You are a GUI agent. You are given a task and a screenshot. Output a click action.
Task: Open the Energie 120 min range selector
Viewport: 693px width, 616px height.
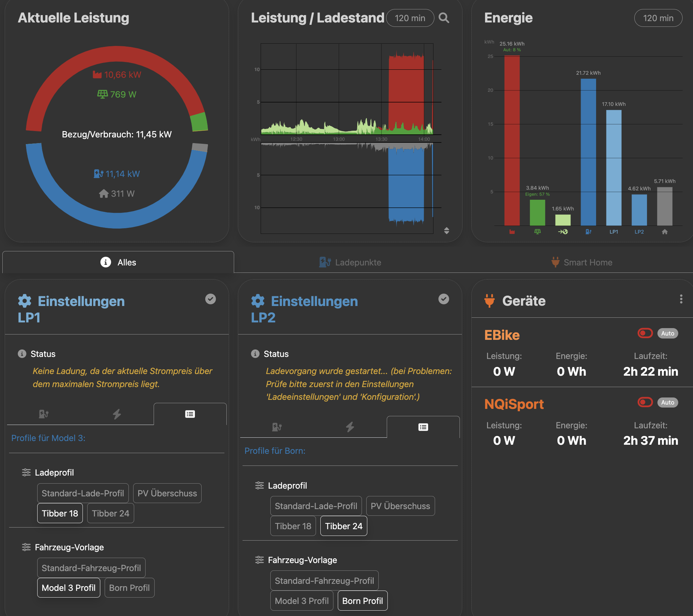coord(658,18)
